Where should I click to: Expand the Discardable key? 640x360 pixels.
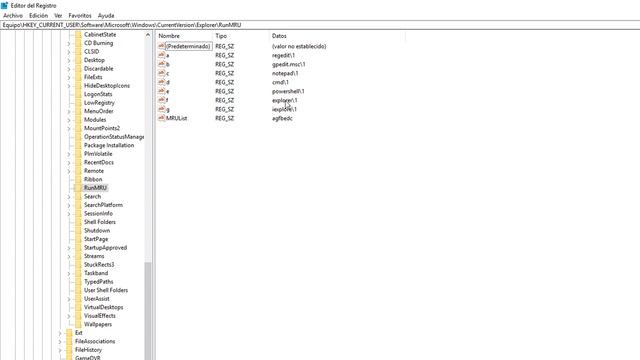pos(69,69)
